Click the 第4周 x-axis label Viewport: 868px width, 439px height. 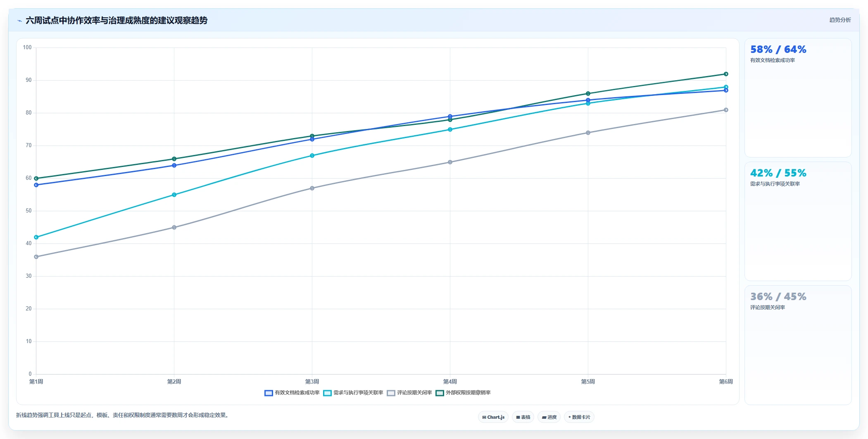pos(450,382)
